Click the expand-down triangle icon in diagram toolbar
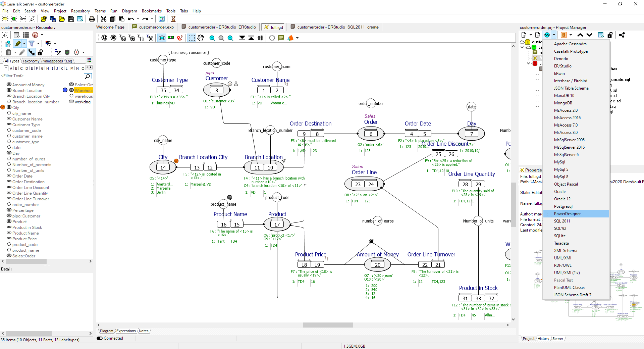The height and width of the screenshot is (349, 644). 242,38
